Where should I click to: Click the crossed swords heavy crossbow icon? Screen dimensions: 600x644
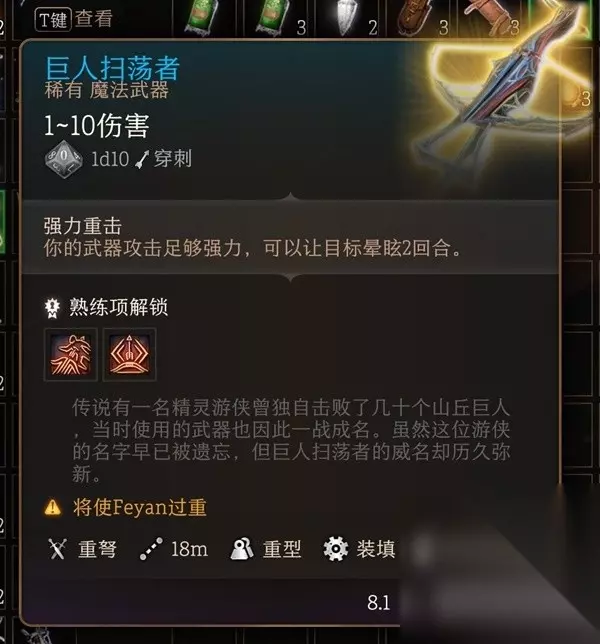(57, 549)
